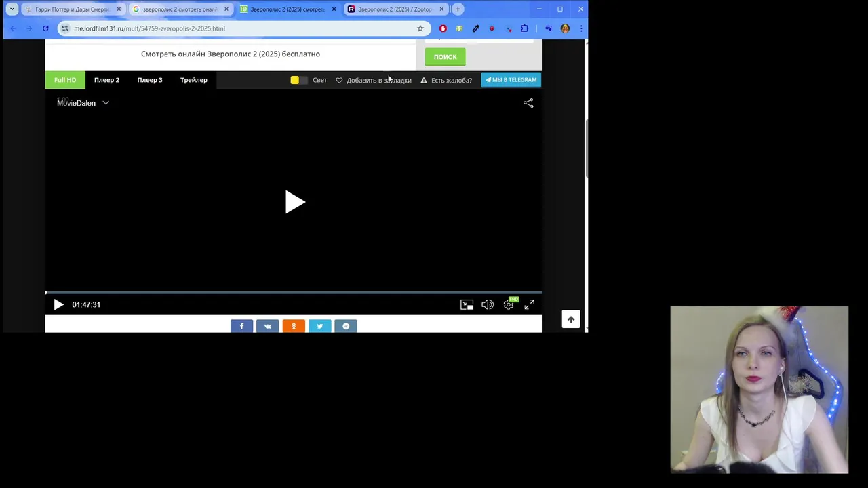
Task: Open the share icon in the player corner
Action: [x=528, y=103]
